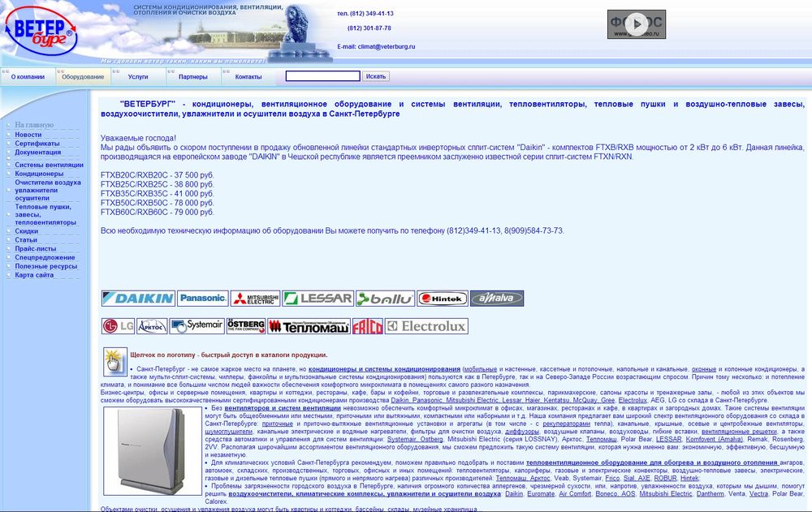Follow the оконные conditioners link
The height and width of the screenshot is (512, 812).
(x=704, y=369)
